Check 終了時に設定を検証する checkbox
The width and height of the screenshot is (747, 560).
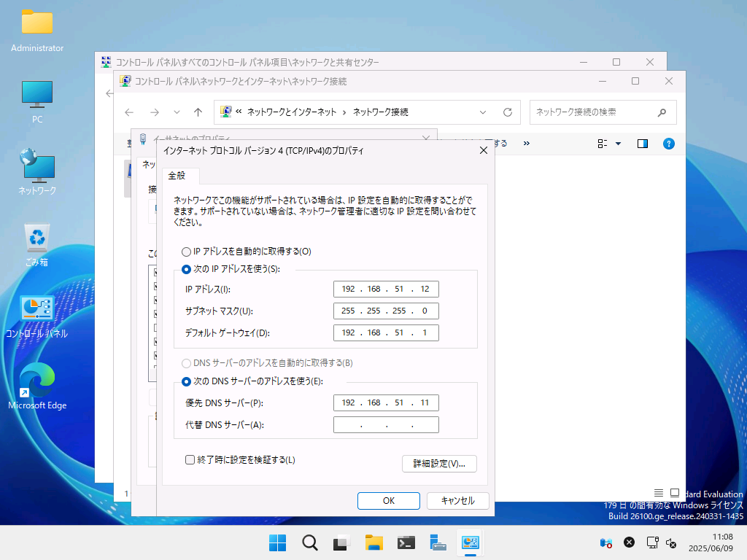190,459
